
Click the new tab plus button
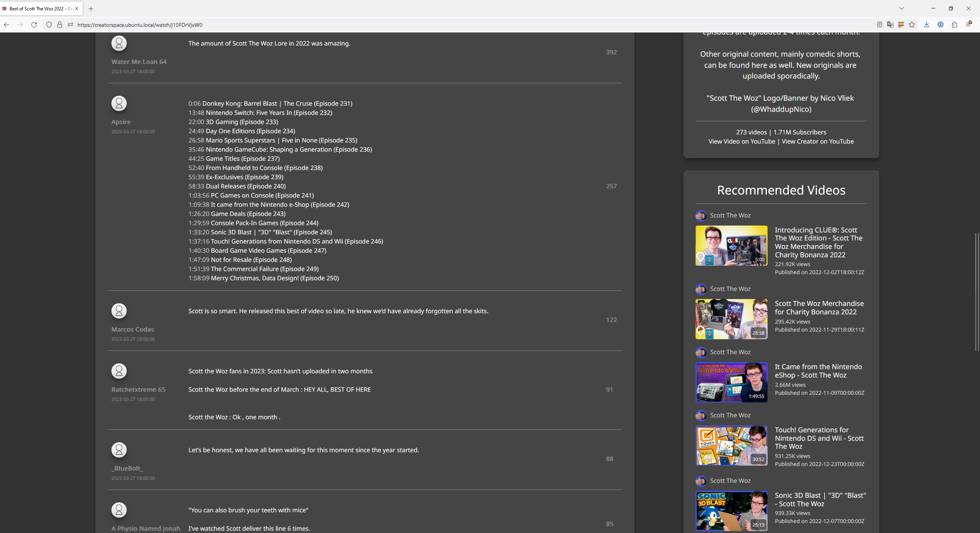pyautogui.click(x=90, y=8)
